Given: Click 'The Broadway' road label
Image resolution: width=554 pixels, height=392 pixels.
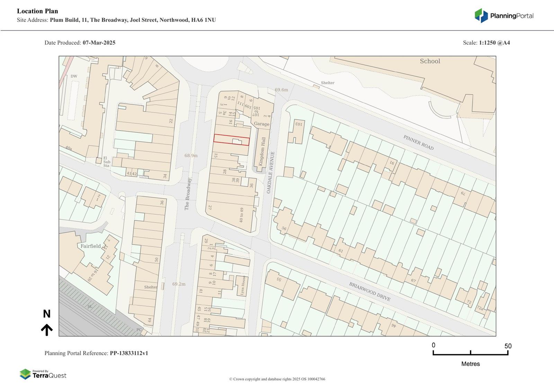Looking at the screenshot, I should click(187, 194).
